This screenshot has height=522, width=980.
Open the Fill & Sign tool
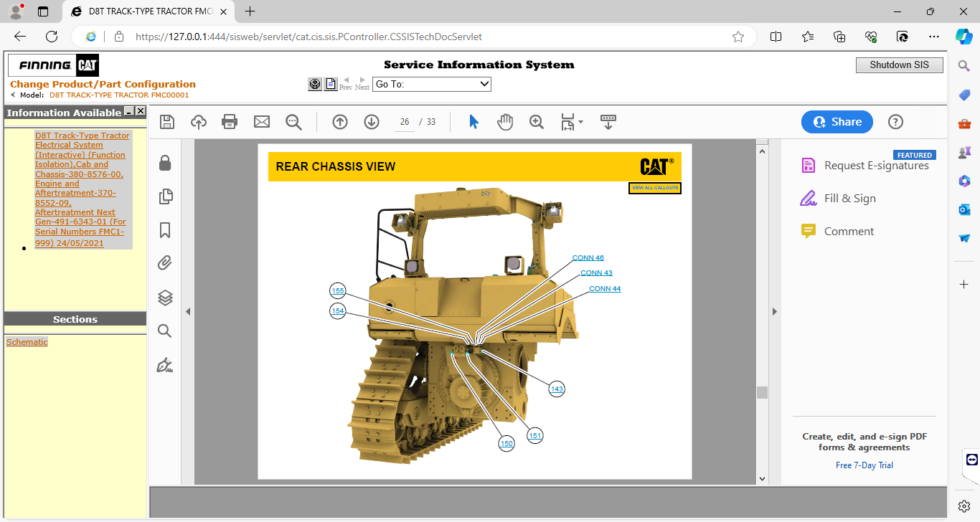838,199
